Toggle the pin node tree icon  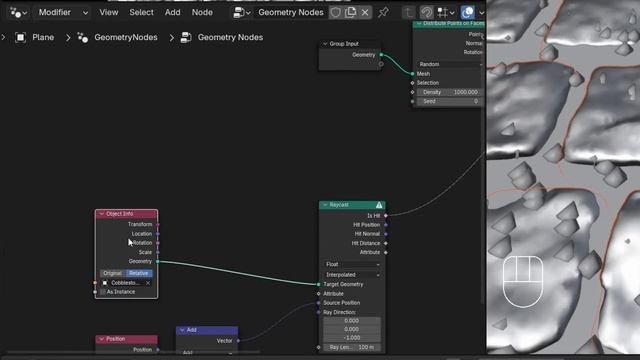(x=383, y=13)
